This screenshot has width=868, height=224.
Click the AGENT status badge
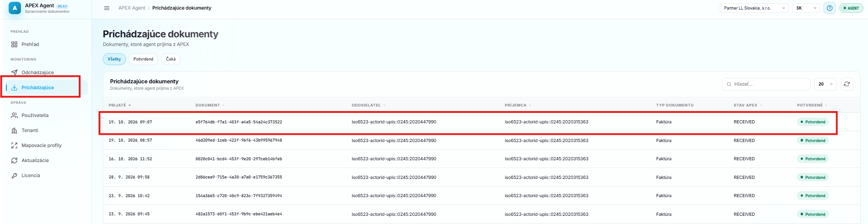(x=851, y=8)
